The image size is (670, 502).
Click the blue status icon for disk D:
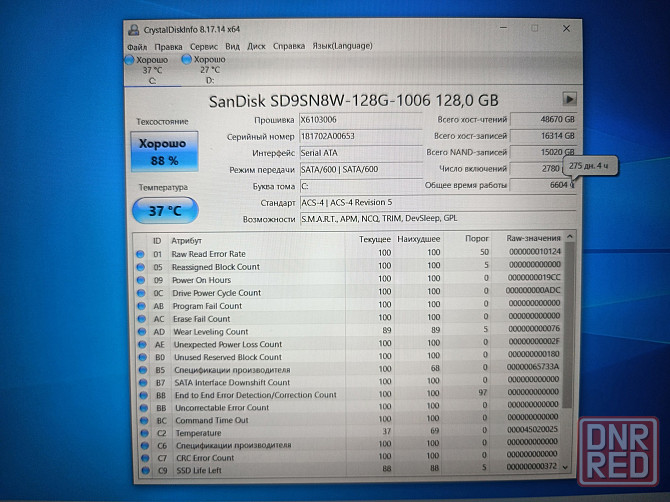pyautogui.click(x=186, y=59)
